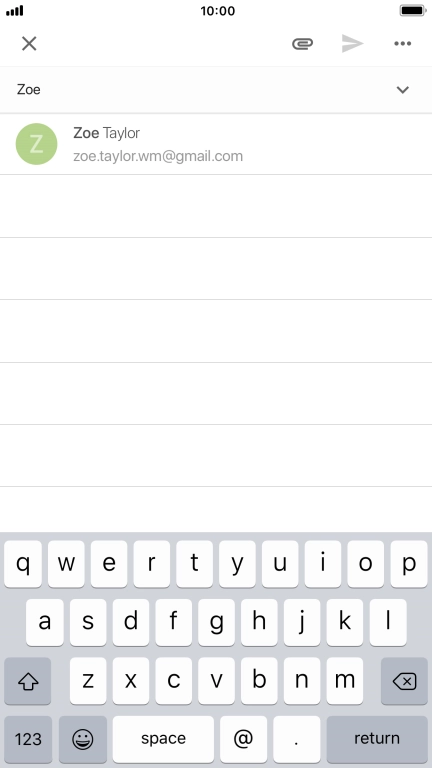Close the compose screen with X
Screen dimensions: 432x768
(x=29, y=44)
